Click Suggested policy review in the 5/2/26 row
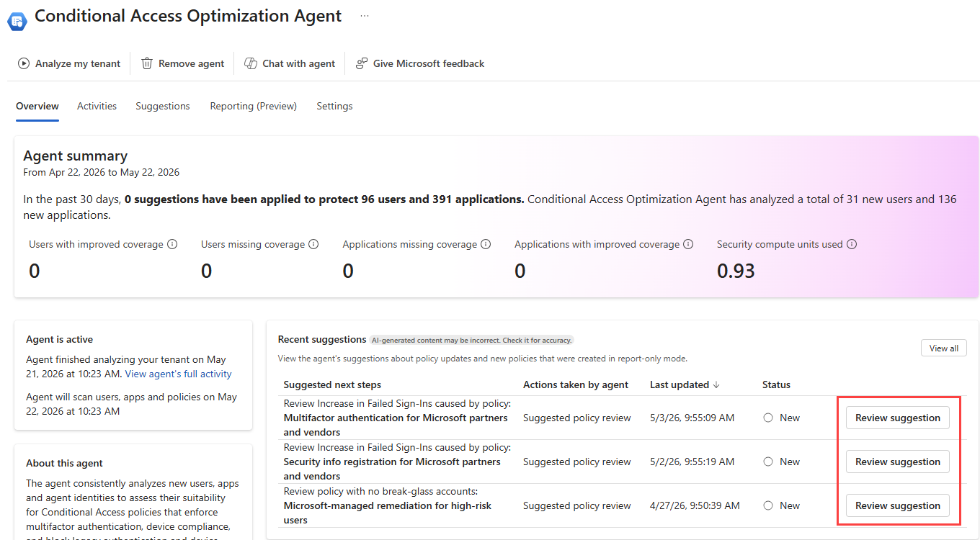 click(x=577, y=462)
